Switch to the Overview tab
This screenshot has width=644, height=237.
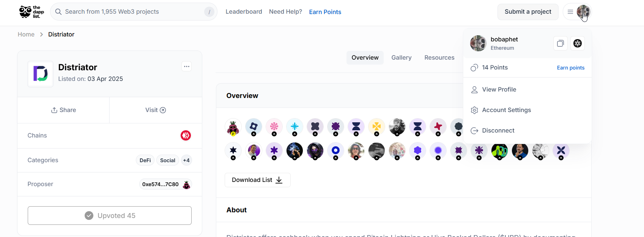[365, 58]
